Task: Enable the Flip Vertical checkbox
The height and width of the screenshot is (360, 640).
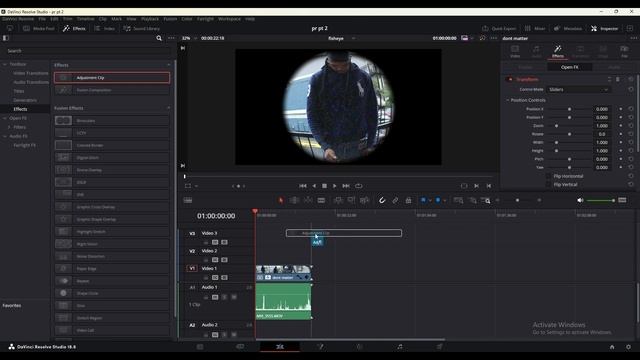Action: pyautogui.click(x=548, y=184)
